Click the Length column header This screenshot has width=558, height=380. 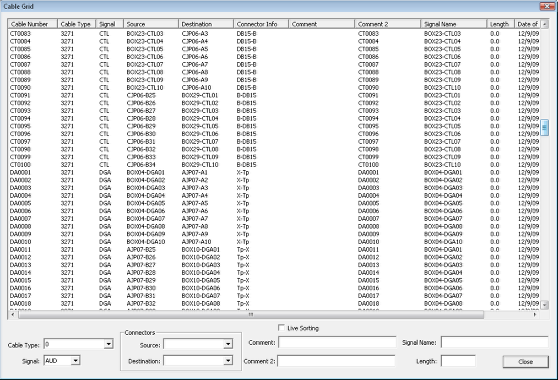pyautogui.click(x=500, y=24)
